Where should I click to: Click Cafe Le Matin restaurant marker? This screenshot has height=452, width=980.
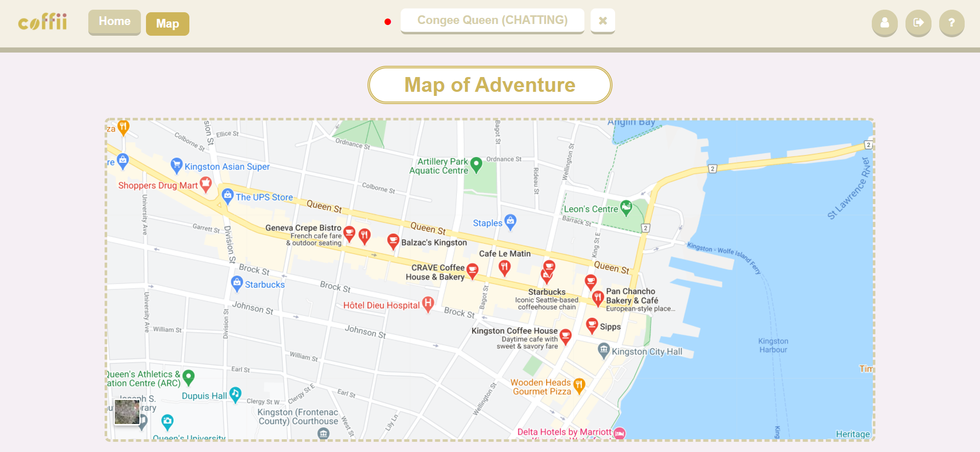[505, 267]
